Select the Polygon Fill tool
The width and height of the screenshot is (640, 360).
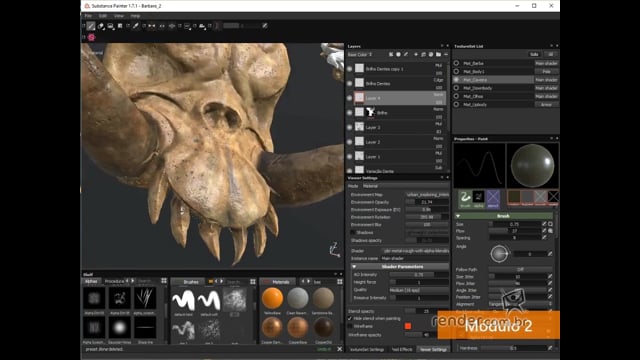click(x=120, y=26)
